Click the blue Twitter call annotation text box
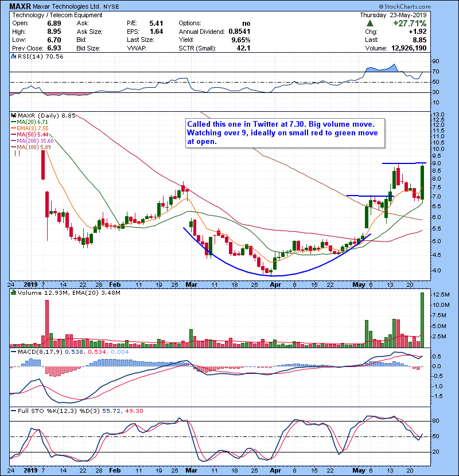Image resolution: width=459 pixels, height=476 pixels. click(285, 133)
